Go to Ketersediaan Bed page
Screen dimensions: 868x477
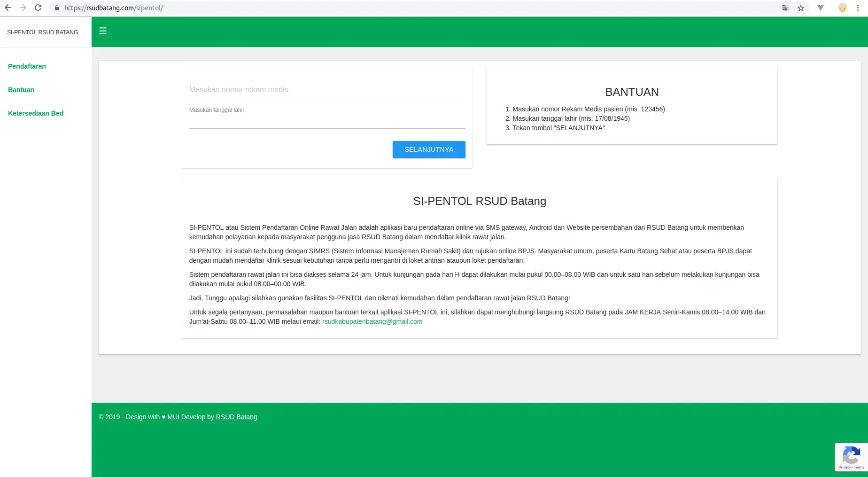pyautogui.click(x=36, y=113)
